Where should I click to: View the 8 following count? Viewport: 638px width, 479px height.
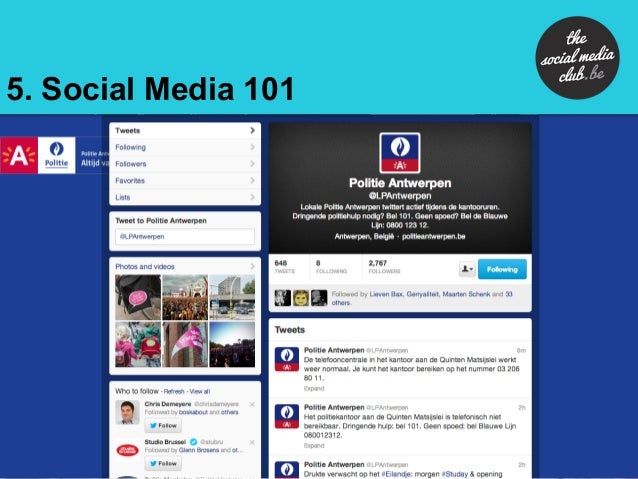coord(331,267)
